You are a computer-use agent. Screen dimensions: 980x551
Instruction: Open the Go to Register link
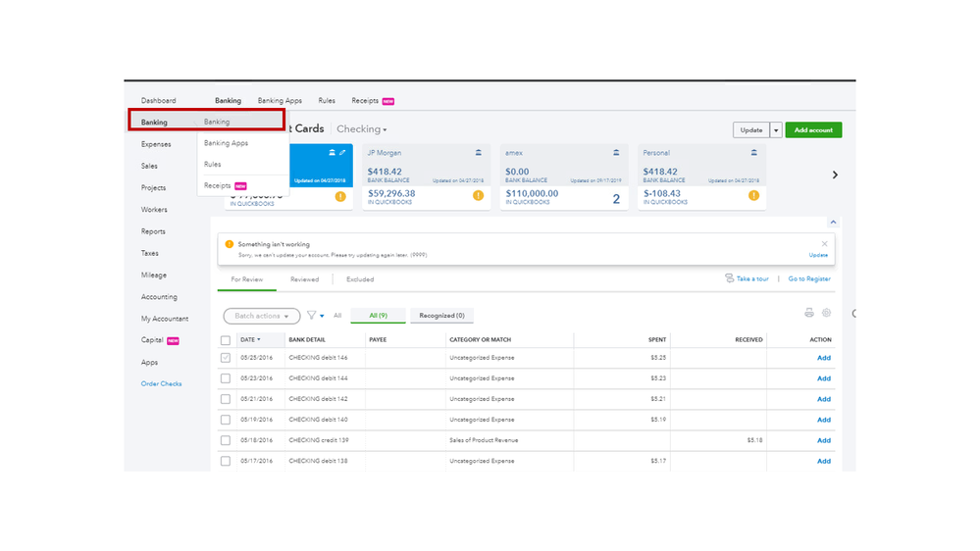[809, 278]
